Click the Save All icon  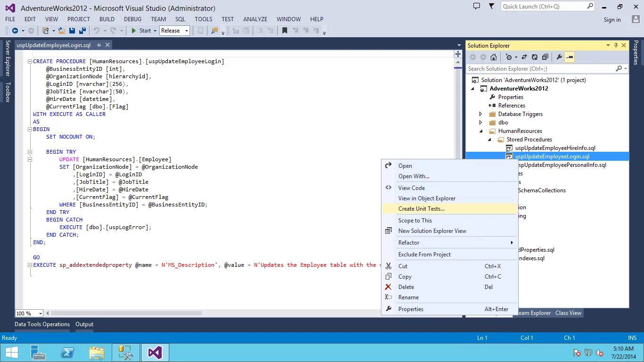pos(83,31)
